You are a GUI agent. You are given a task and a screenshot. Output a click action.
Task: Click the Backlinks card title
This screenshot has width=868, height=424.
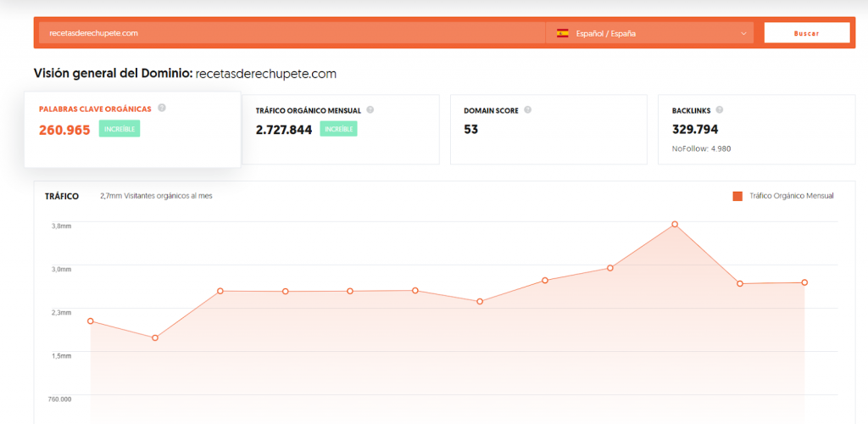[692, 111]
